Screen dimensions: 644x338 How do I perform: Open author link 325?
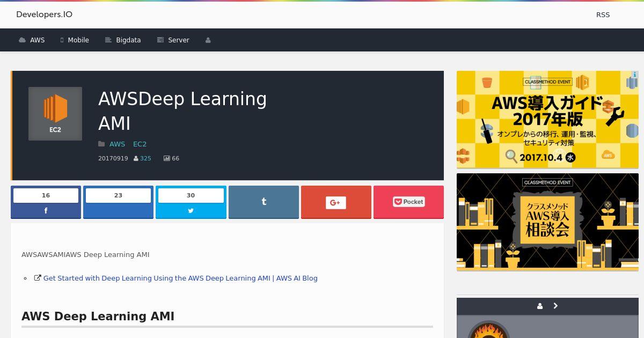coord(145,158)
